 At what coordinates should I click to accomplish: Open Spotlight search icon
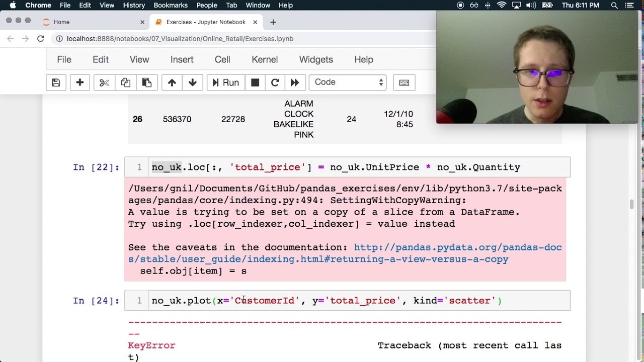[614, 5]
